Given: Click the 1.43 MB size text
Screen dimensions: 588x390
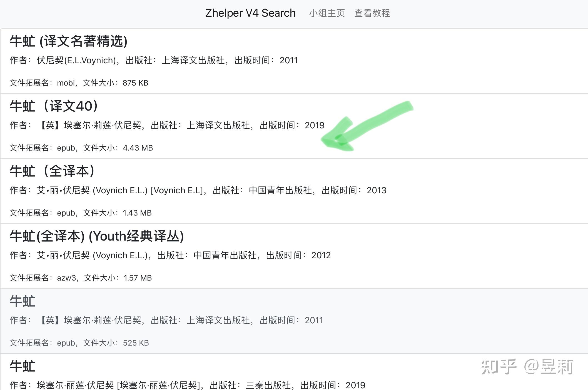Looking at the screenshot, I should 137,213.
